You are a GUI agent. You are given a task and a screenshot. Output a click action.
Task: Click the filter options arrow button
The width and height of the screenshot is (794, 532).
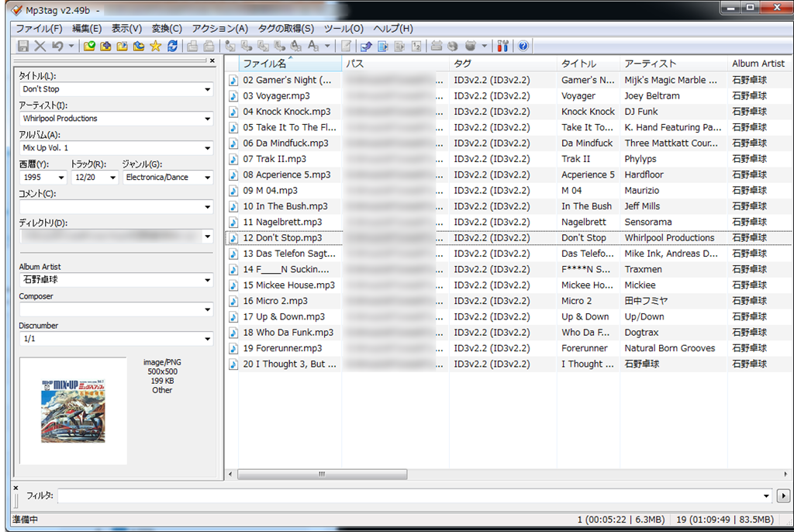[x=783, y=496]
